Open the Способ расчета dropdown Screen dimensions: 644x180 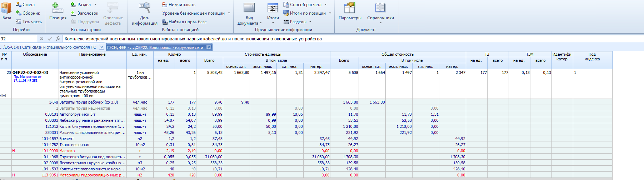coord(305,5)
